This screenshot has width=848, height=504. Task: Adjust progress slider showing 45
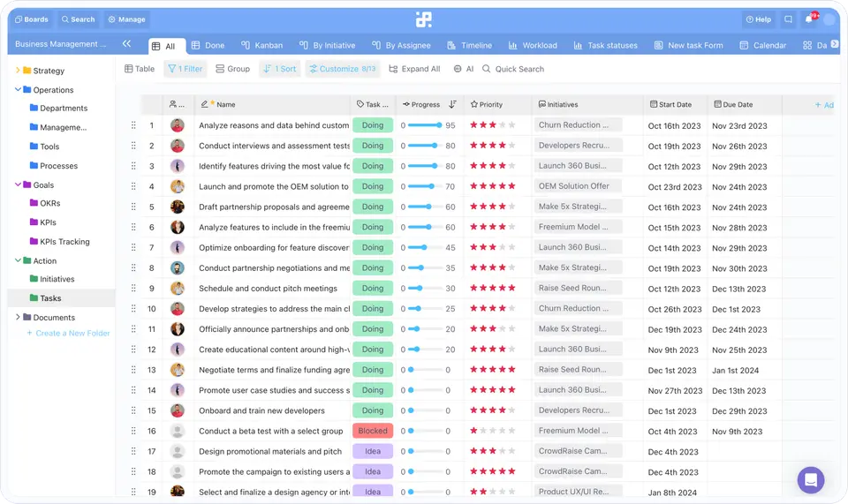click(x=425, y=247)
